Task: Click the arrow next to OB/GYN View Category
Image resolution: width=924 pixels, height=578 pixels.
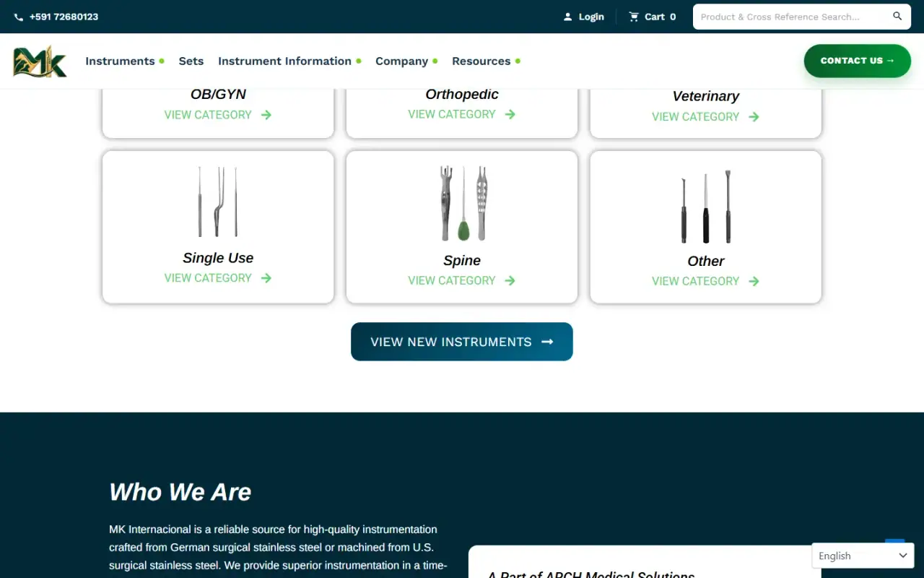Action: point(266,115)
